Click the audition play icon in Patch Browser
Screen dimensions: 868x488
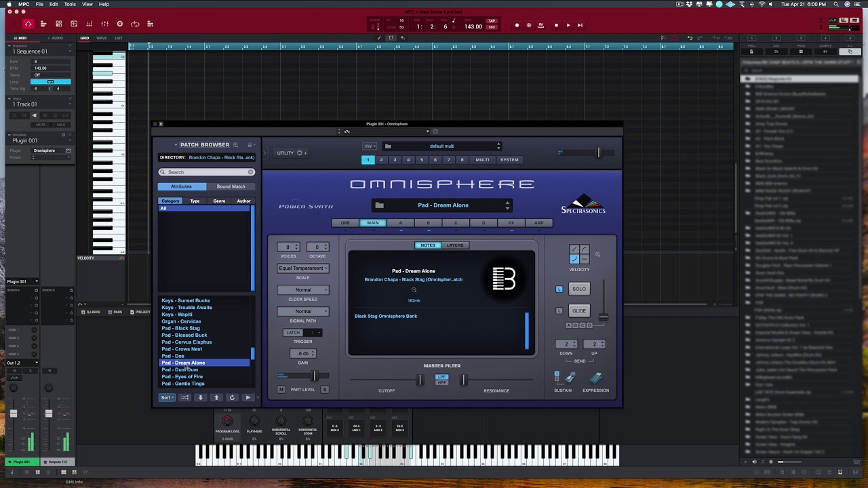(248, 398)
